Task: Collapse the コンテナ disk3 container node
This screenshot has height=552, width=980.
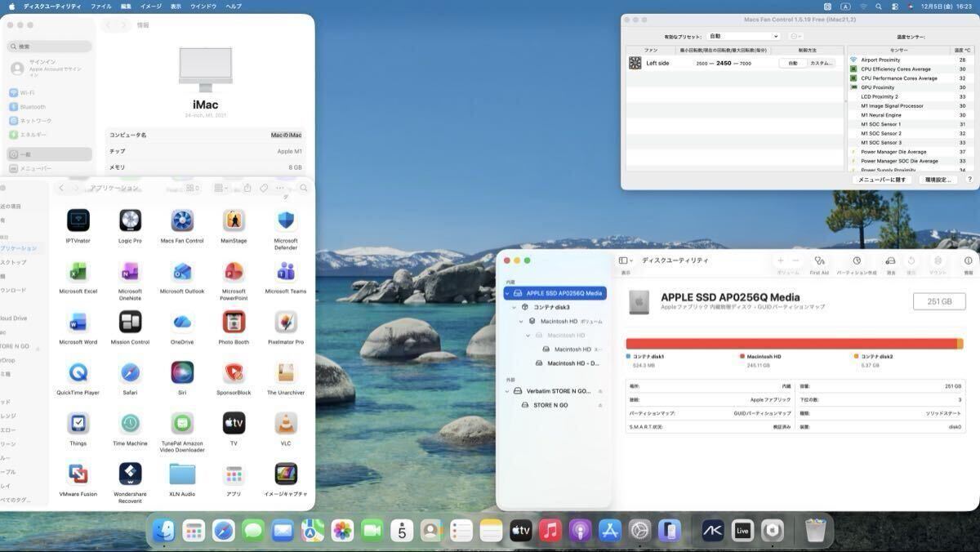Action: 514,307
